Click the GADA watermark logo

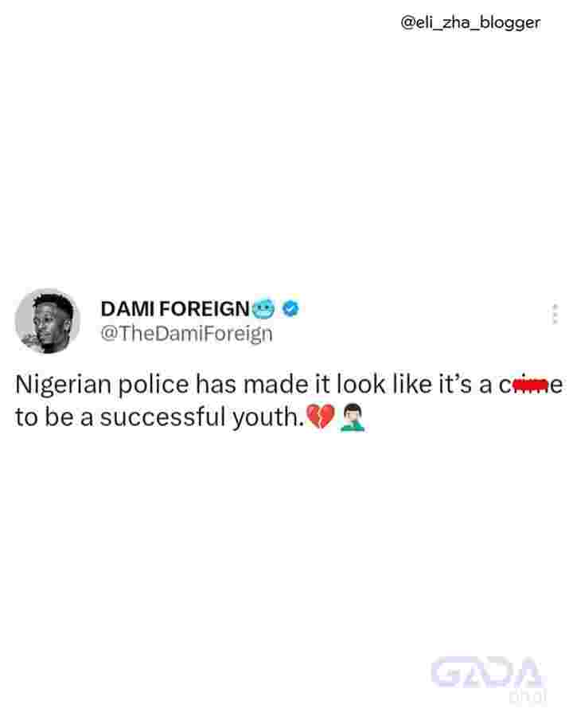(x=486, y=671)
